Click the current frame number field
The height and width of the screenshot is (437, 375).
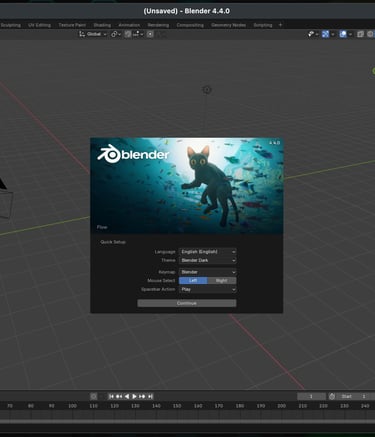point(311,396)
